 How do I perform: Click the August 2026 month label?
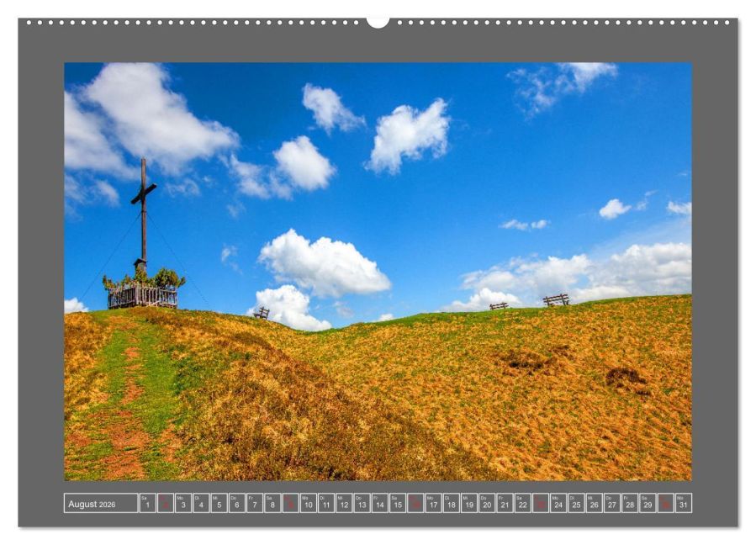point(92,504)
